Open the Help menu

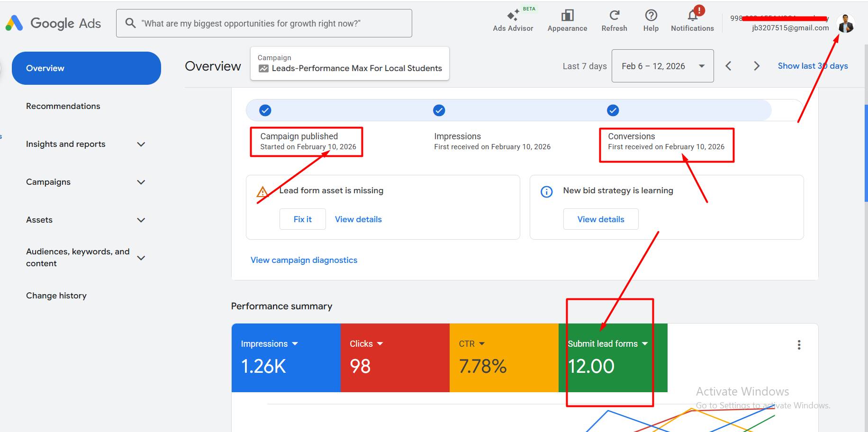[651, 20]
